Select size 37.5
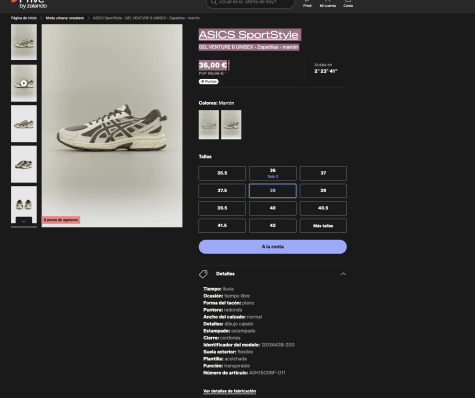The height and width of the screenshot is (398, 475). 222,191
